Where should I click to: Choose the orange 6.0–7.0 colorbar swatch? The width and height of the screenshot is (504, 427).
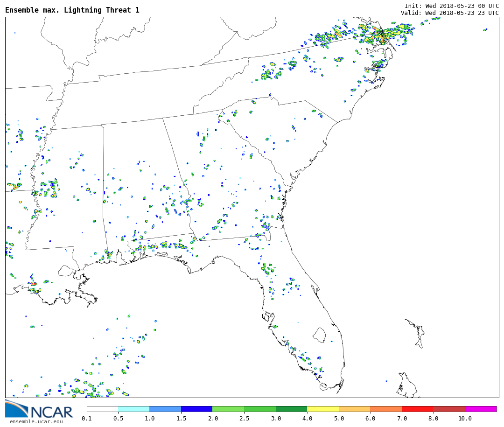385,409
